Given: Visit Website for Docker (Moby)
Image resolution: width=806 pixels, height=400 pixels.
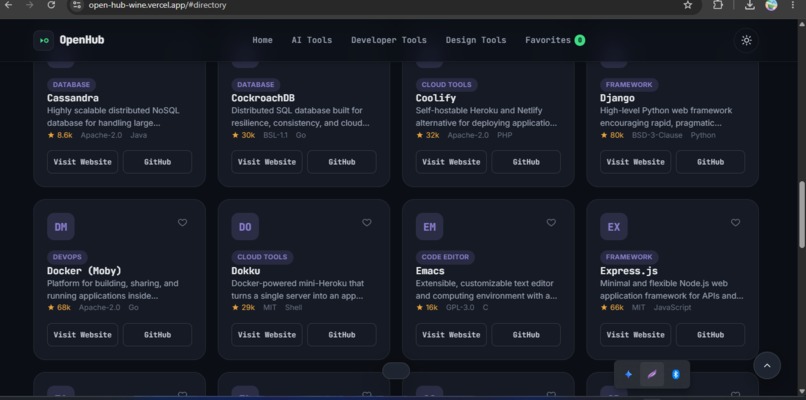Looking at the screenshot, I should tap(82, 335).
